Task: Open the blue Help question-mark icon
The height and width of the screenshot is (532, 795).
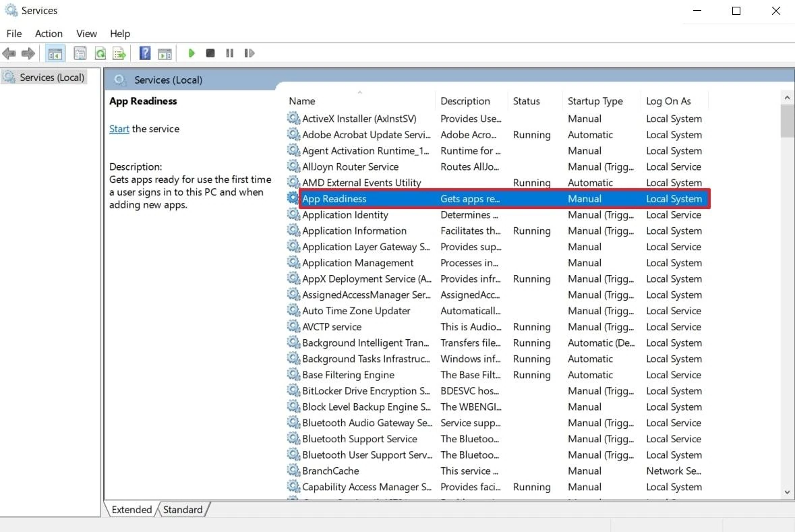Action: pos(144,53)
